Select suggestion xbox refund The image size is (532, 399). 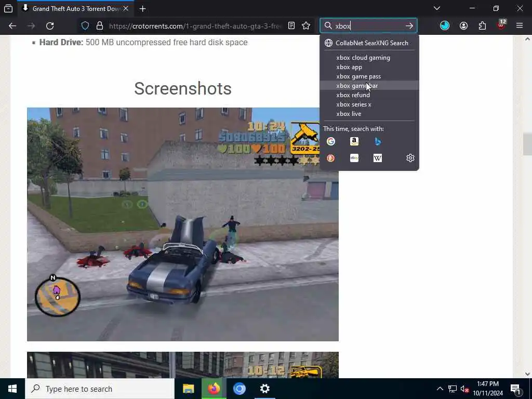coord(369,95)
